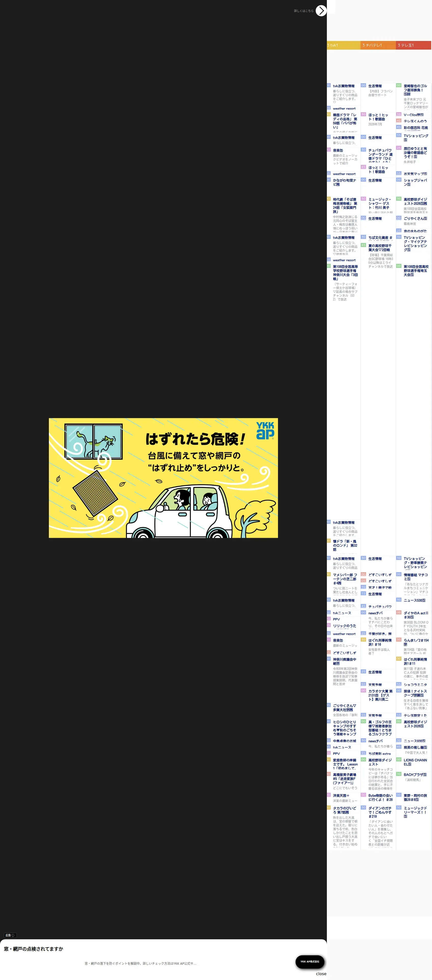Screen dimensions: 432x980
Task: Open the 京の水ものがたり listing
Action: pyautogui.click(x=416, y=230)
